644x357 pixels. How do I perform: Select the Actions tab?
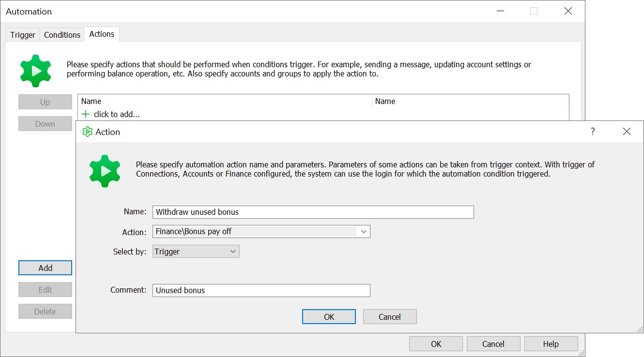point(102,34)
